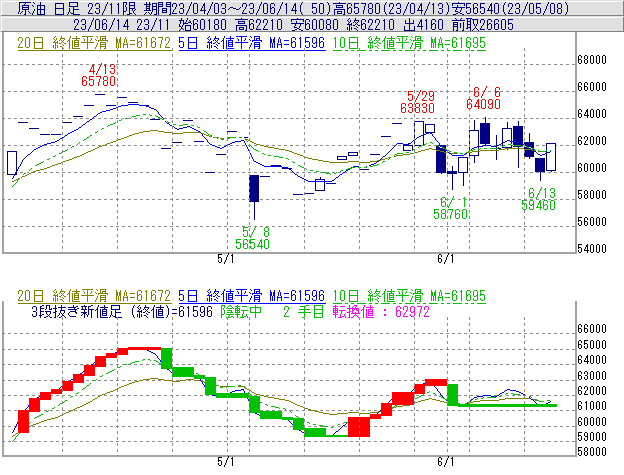Click the 転換値 : 62972 text
Viewport: 624px width, 475px height.
tap(381, 311)
